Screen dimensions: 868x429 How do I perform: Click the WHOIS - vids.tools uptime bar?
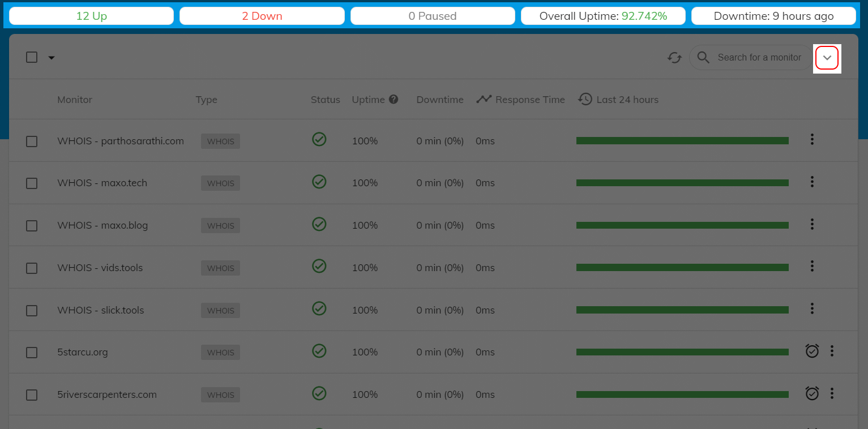coord(682,267)
